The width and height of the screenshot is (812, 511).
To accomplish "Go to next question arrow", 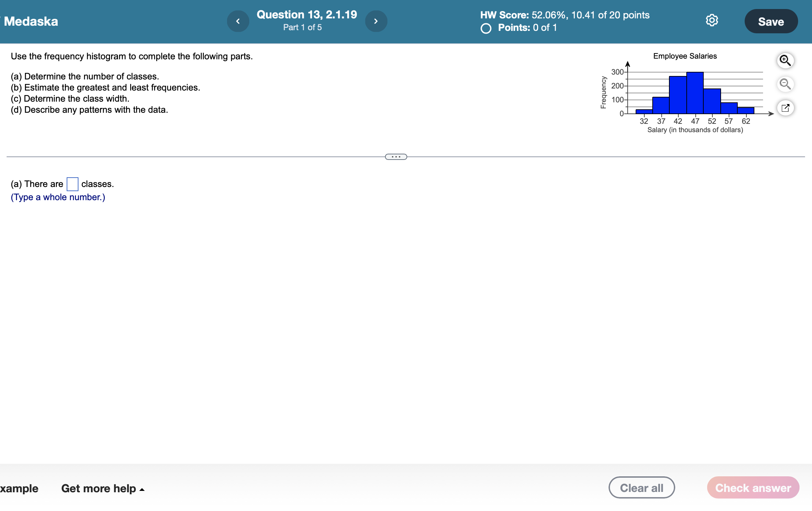I will tap(376, 21).
